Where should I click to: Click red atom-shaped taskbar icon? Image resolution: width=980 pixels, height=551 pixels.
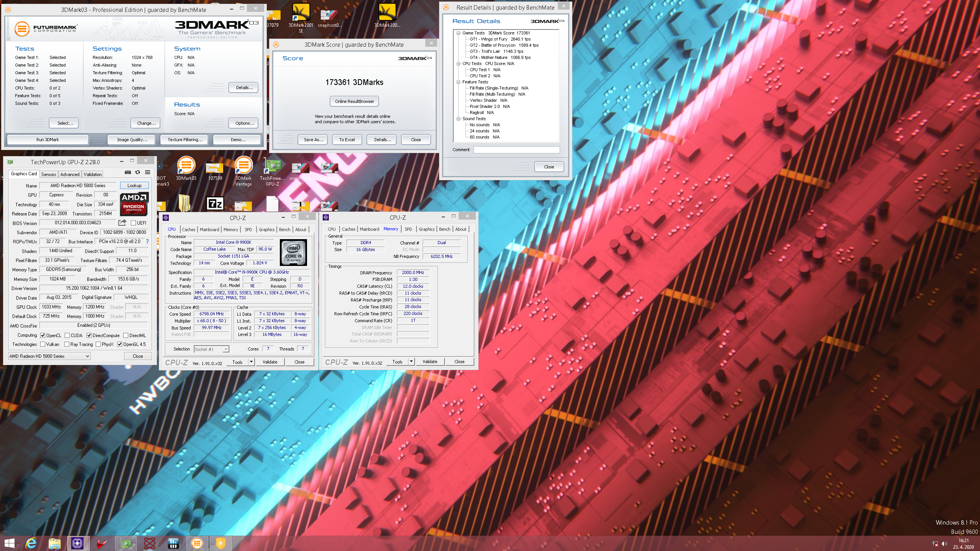(x=150, y=543)
